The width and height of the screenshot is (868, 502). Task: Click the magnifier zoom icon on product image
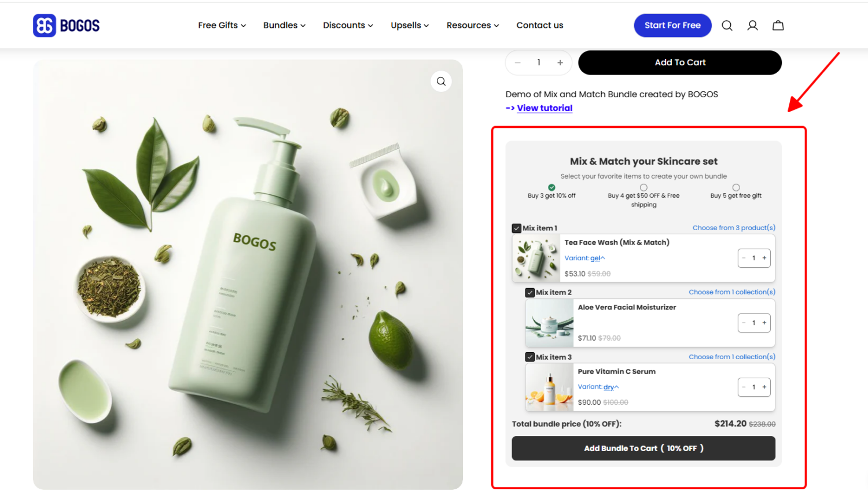tap(441, 81)
